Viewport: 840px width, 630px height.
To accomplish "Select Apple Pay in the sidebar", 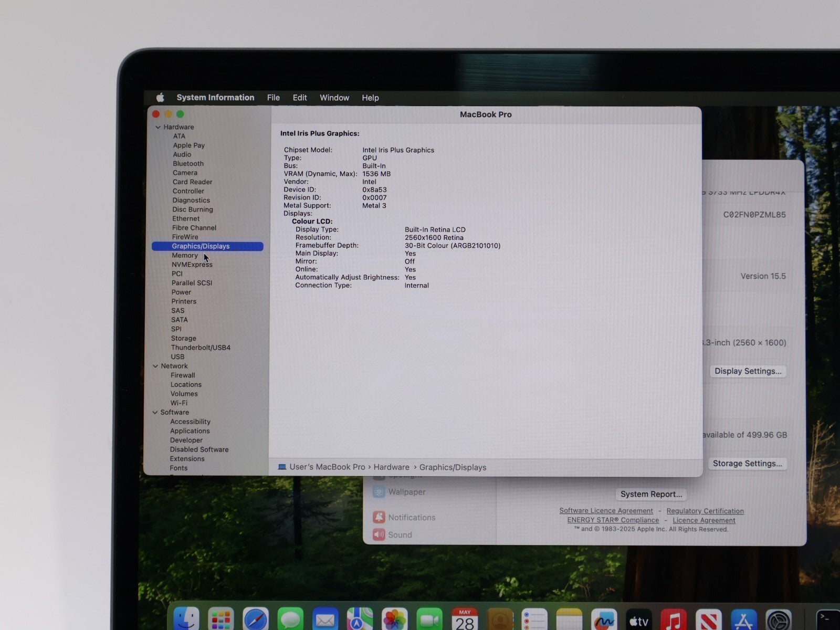I will 188,145.
